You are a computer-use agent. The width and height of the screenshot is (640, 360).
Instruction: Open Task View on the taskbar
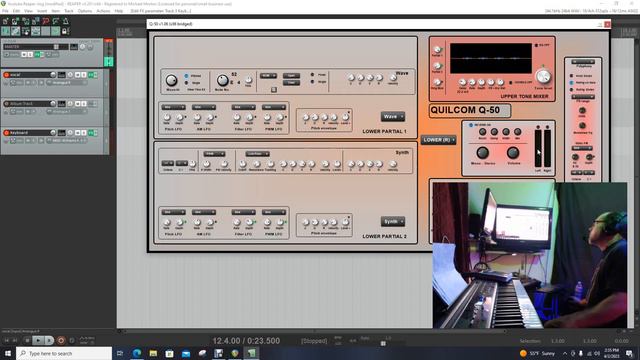[x=120, y=353]
